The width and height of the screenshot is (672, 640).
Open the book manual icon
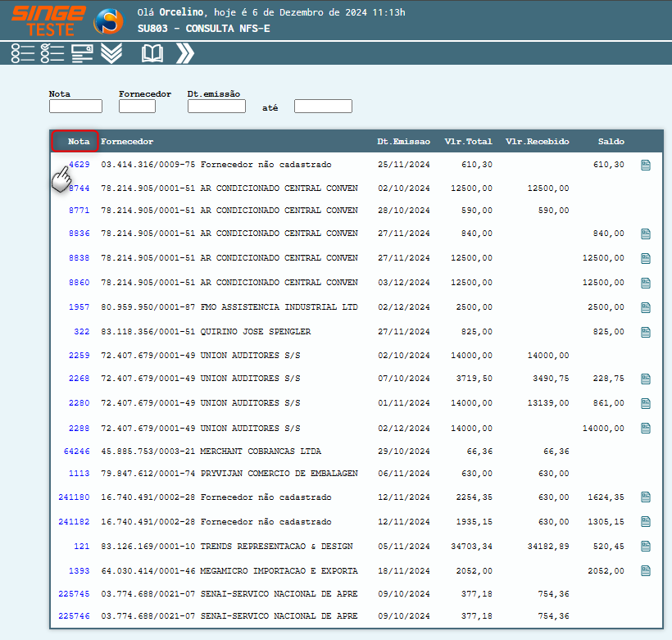pos(152,53)
